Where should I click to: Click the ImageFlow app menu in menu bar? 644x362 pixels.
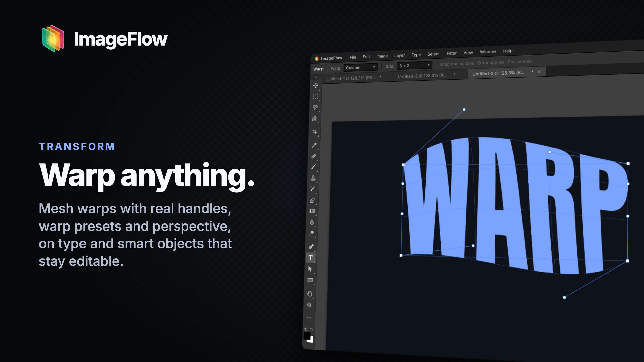(329, 58)
